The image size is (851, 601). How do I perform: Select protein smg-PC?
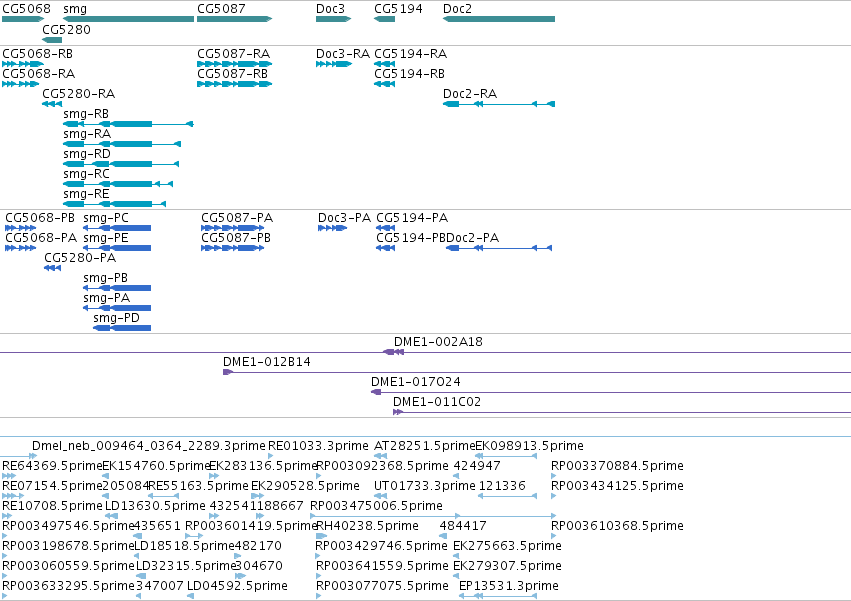click(x=117, y=228)
